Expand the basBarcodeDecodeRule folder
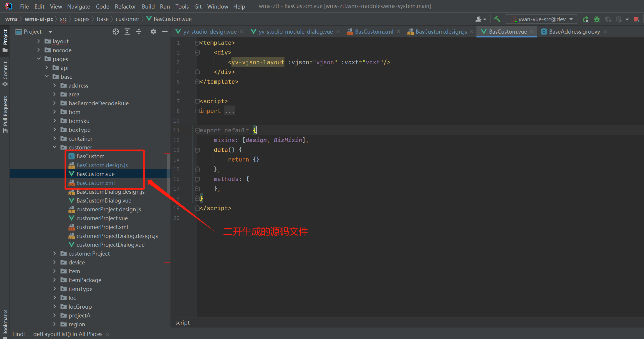 [54, 103]
